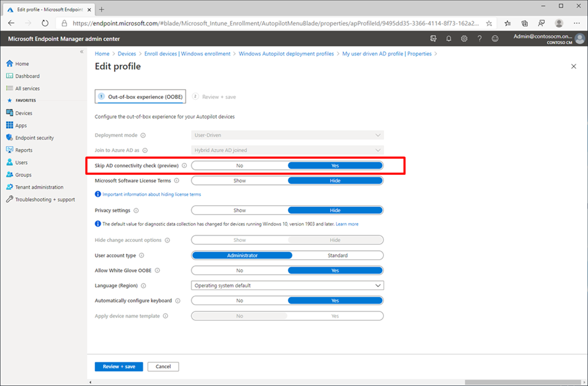
Task: Open the notifications bell in top bar
Action: coord(448,38)
